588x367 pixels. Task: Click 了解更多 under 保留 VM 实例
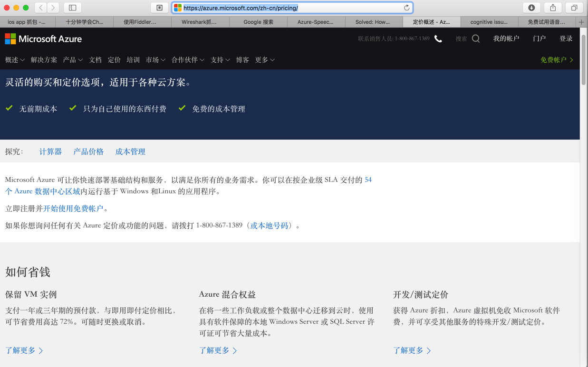click(24, 350)
